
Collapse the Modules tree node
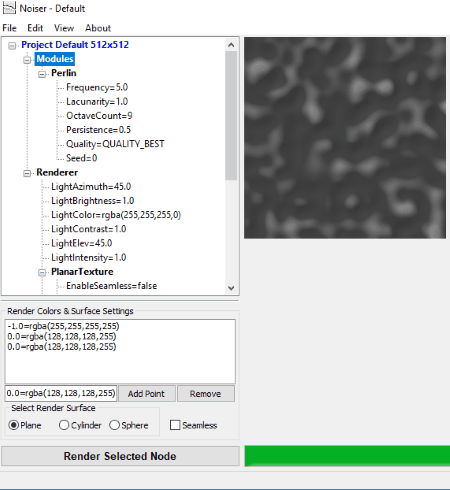[x=27, y=60]
